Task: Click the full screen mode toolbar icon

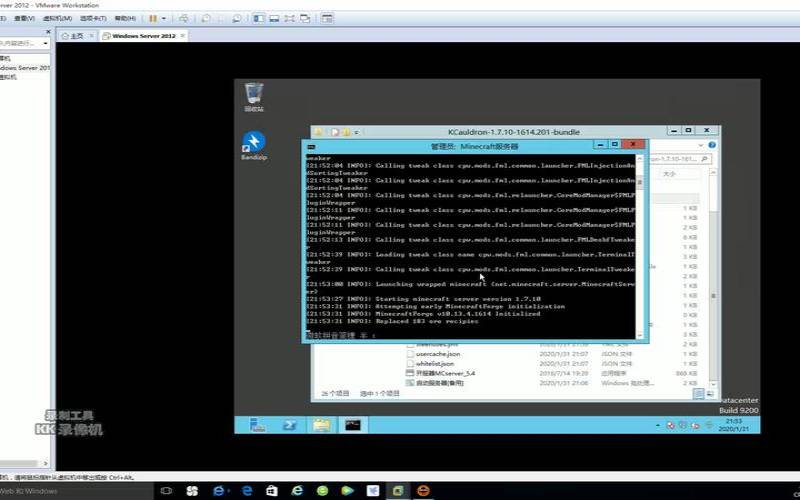Action: point(289,18)
